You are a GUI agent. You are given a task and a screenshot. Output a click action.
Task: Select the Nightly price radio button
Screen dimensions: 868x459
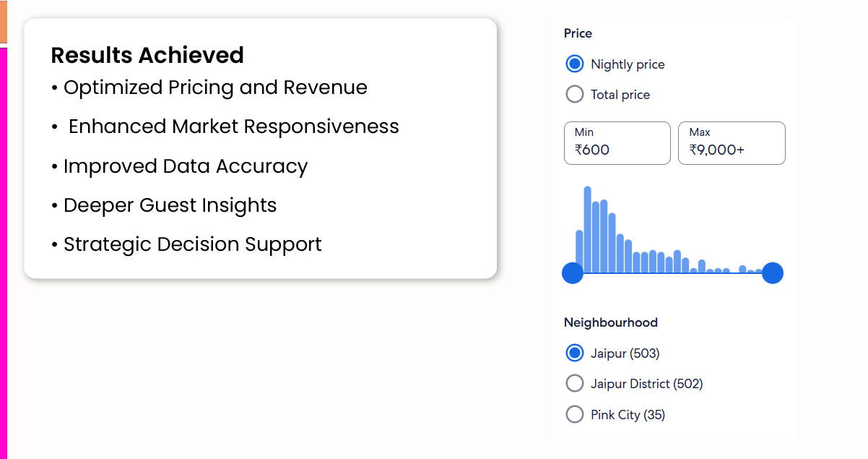pyautogui.click(x=575, y=64)
